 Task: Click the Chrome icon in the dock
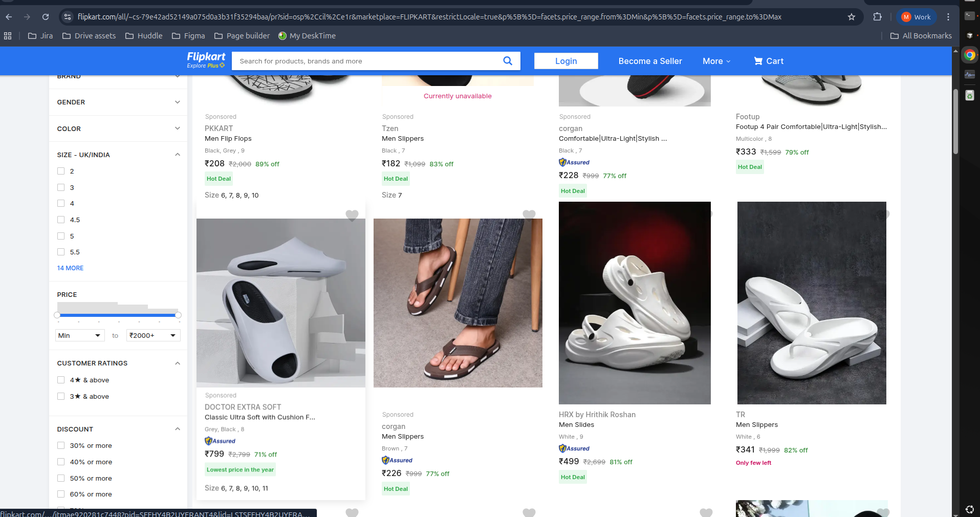pos(970,55)
